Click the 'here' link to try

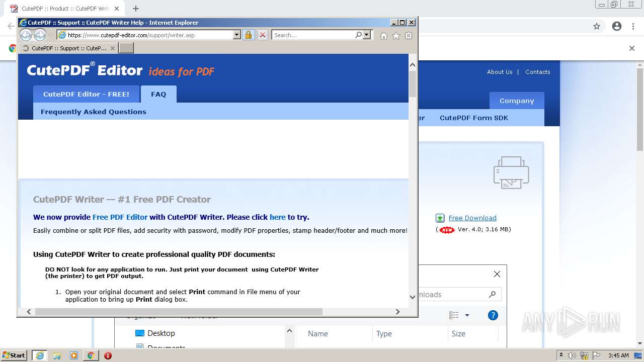[277, 217]
